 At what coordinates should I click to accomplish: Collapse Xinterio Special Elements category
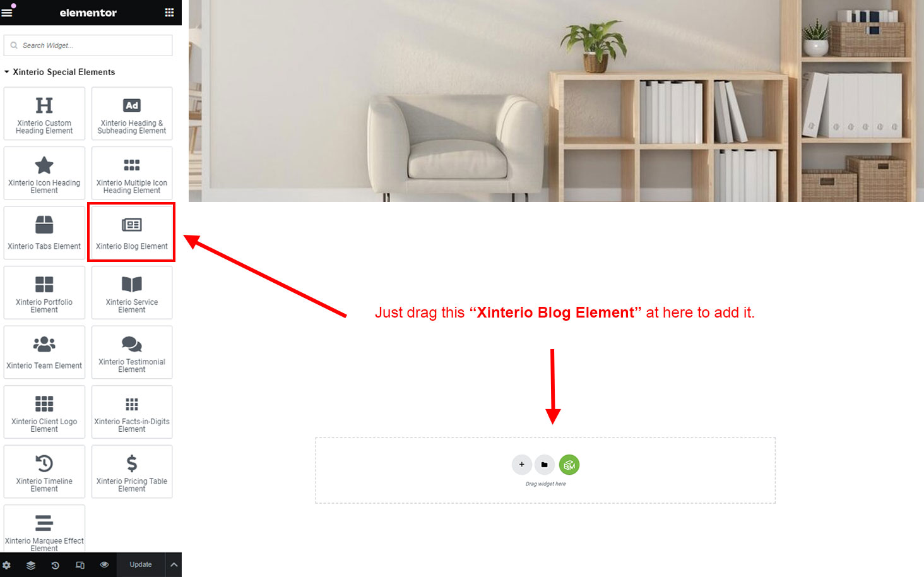click(x=60, y=72)
